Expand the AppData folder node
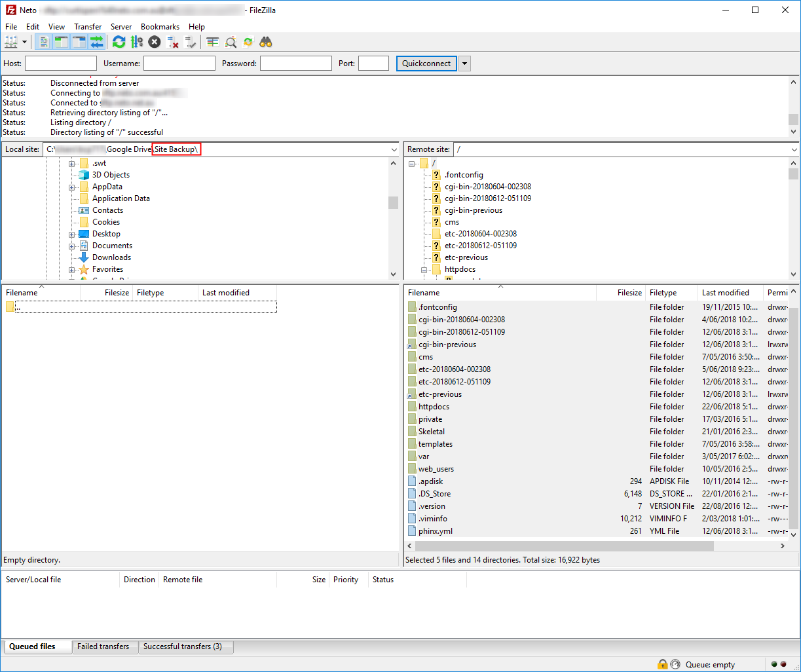This screenshot has width=801, height=672. [72, 187]
